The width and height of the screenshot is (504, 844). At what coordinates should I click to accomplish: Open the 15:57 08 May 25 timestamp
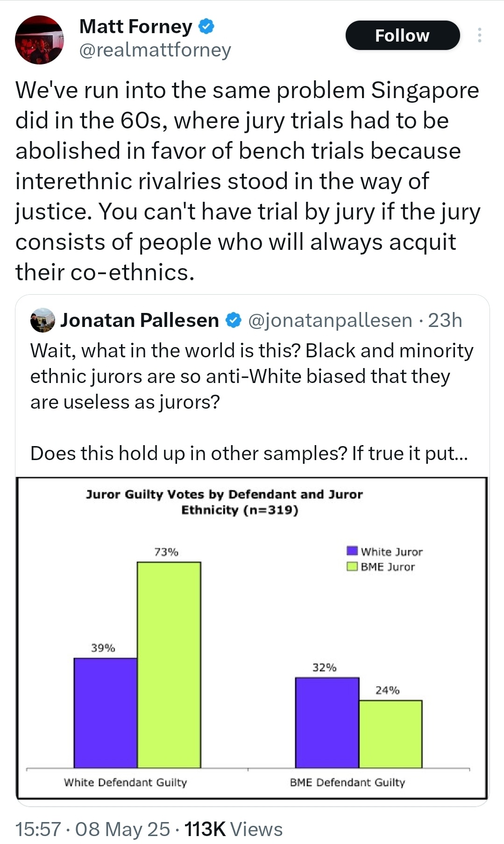coord(92,829)
